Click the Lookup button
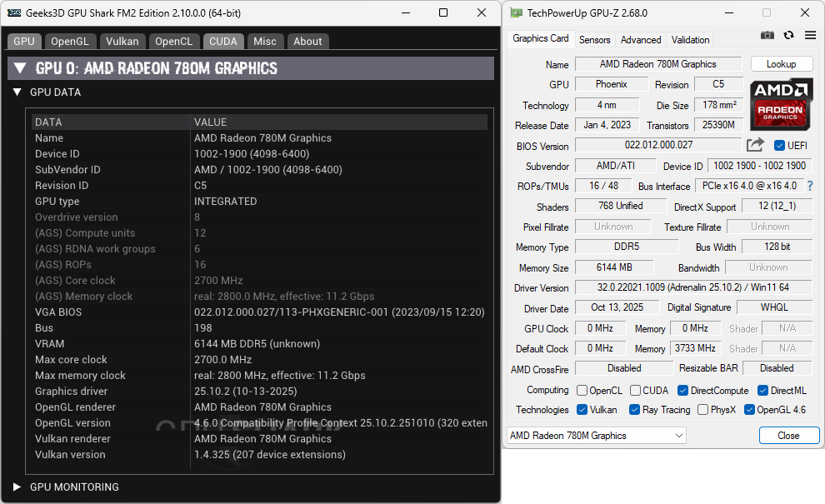 coord(781,64)
